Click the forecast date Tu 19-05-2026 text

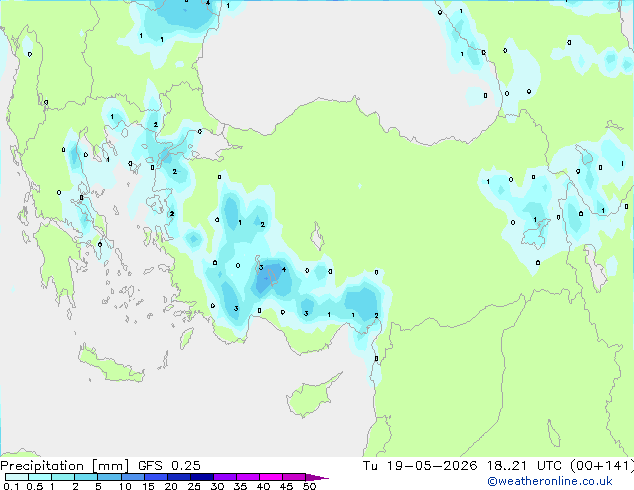pyautogui.click(x=420, y=466)
